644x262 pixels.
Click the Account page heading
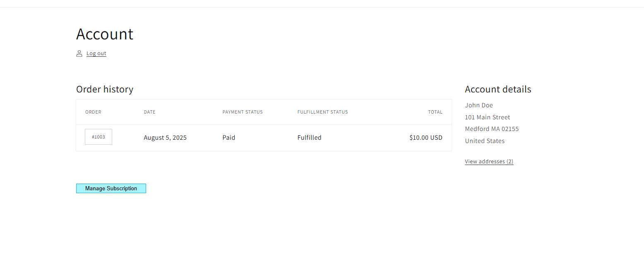pos(105,34)
